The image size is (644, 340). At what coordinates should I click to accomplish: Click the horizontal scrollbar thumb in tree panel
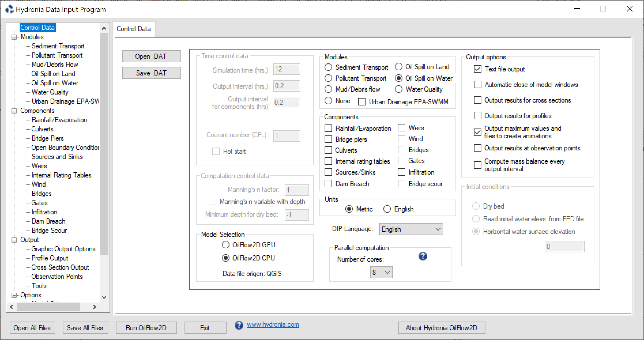[48, 307]
